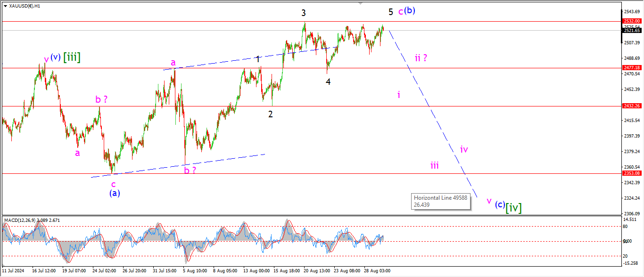Select the magenta 'ii ?' wave label
644x277 pixels.
click(x=421, y=58)
